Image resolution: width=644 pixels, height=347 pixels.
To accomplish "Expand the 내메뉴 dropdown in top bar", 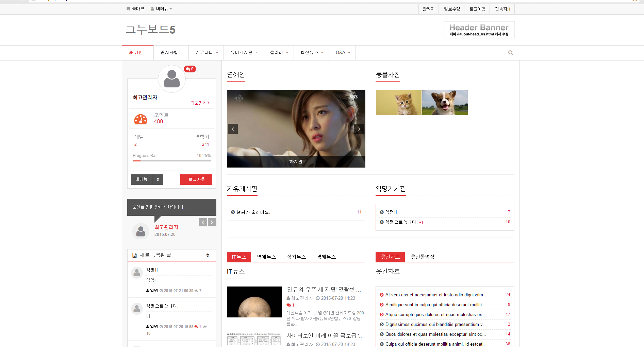I will 161,9.
